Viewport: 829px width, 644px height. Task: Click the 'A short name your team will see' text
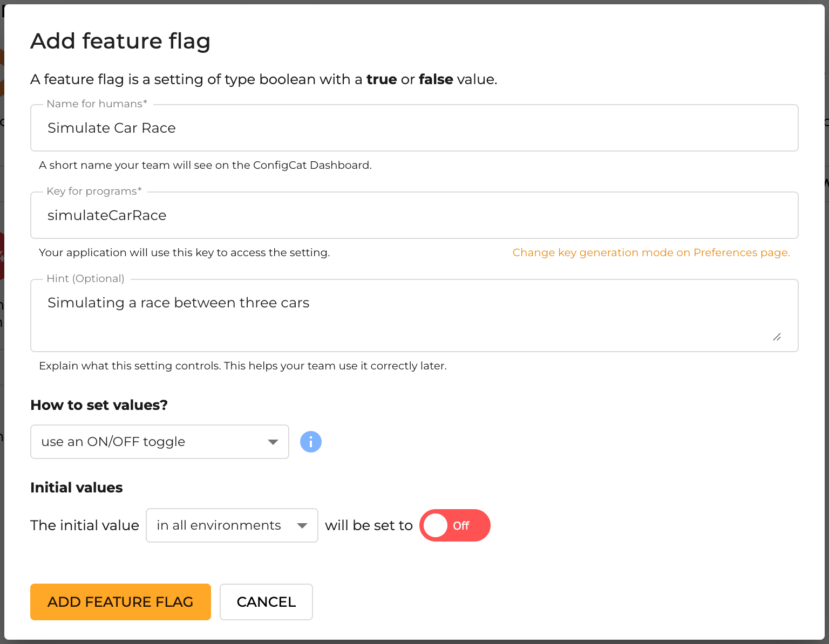tap(205, 165)
